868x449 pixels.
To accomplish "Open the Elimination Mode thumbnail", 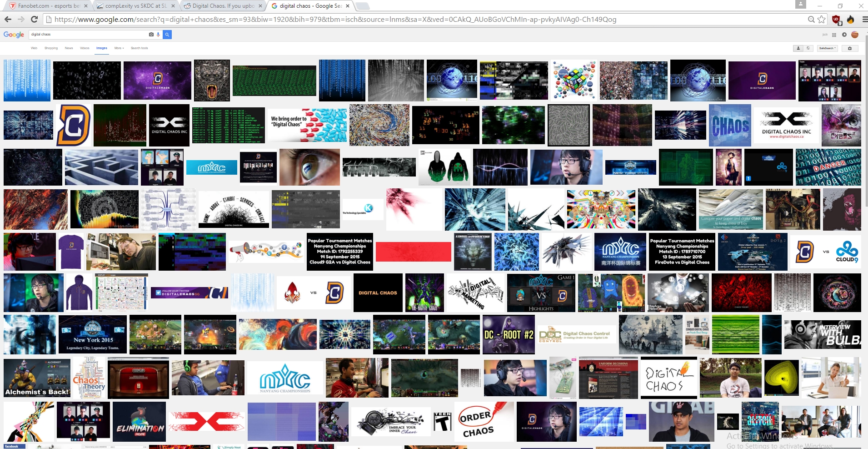I will 139,422.
